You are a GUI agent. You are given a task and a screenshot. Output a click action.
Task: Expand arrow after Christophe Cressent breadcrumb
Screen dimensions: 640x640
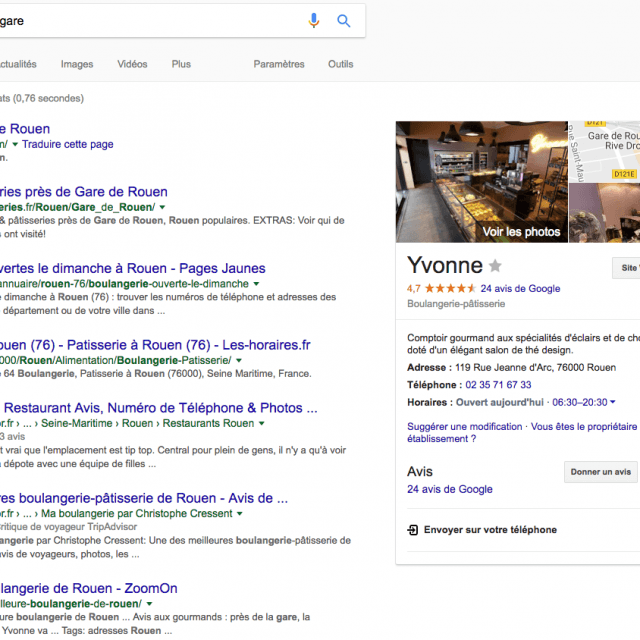click(x=240, y=514)
